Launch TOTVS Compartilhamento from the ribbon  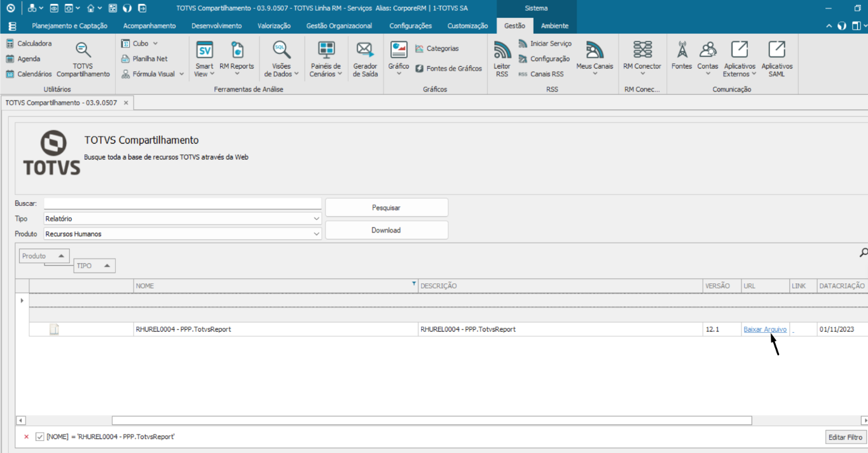83,60
